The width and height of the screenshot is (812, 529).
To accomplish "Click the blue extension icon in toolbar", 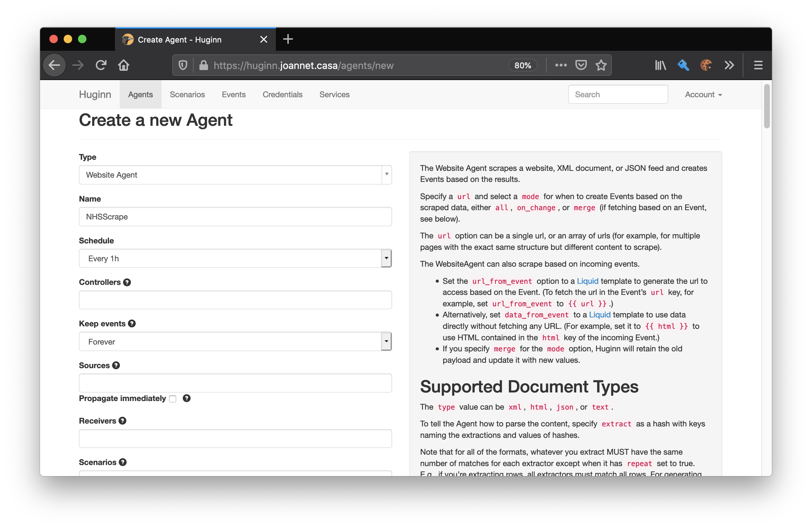I will [683, 65].
